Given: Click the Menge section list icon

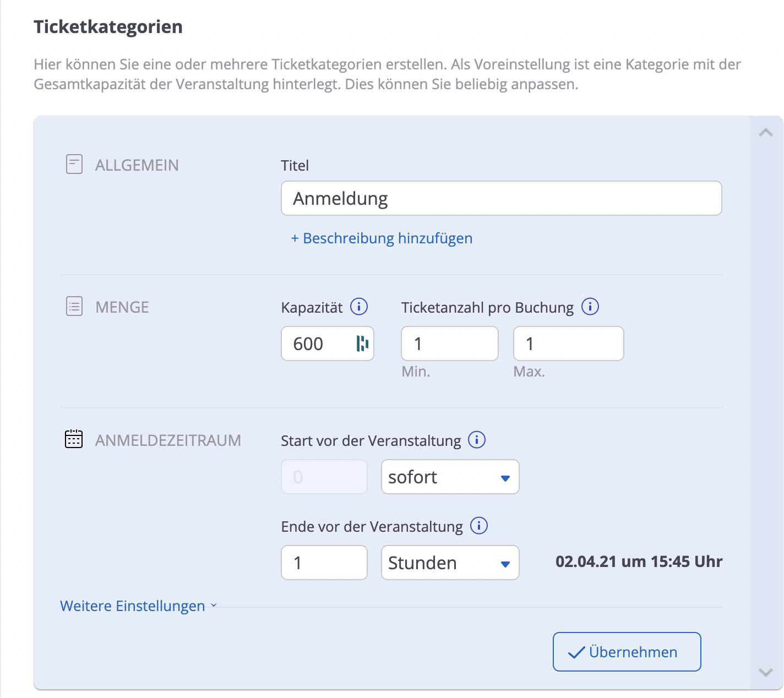Looking at the screenshot, I should click(74, 307).
